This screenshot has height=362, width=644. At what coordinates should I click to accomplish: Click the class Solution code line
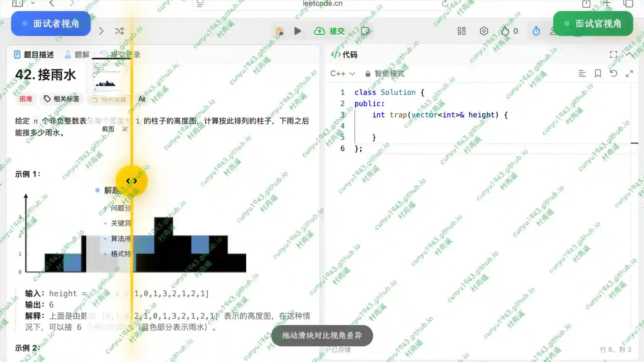tap(389, 92)
